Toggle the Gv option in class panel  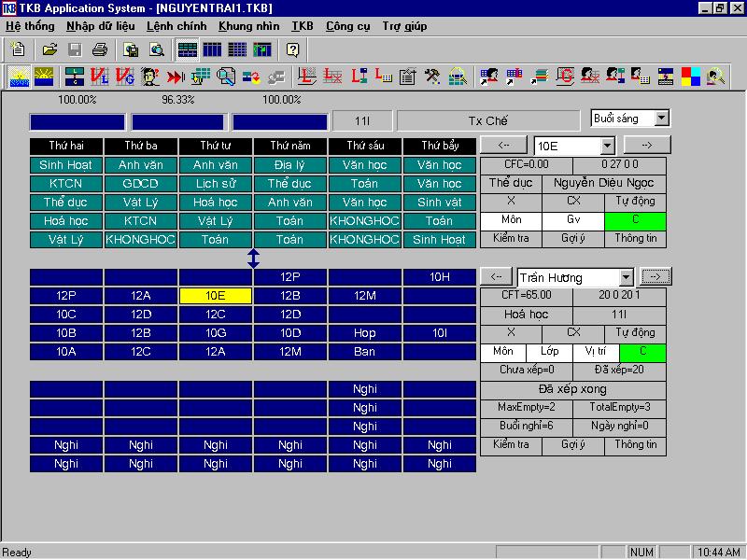[x=573, y=220]
